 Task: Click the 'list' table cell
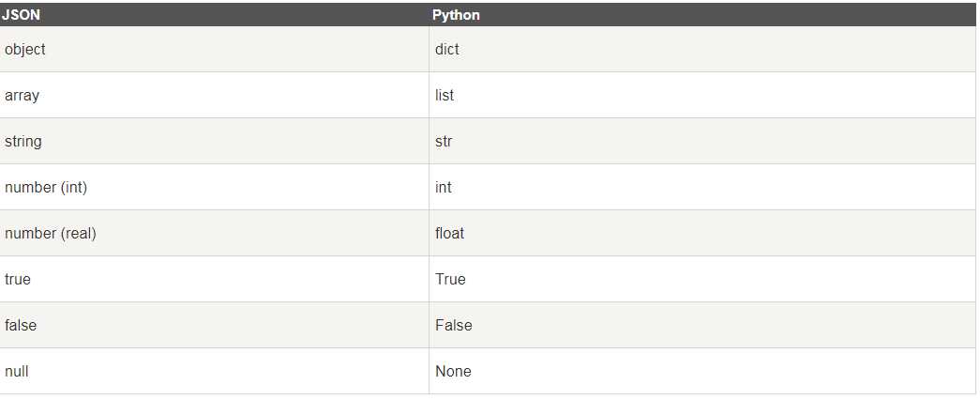pyautogui.click(x=445, y=95)
